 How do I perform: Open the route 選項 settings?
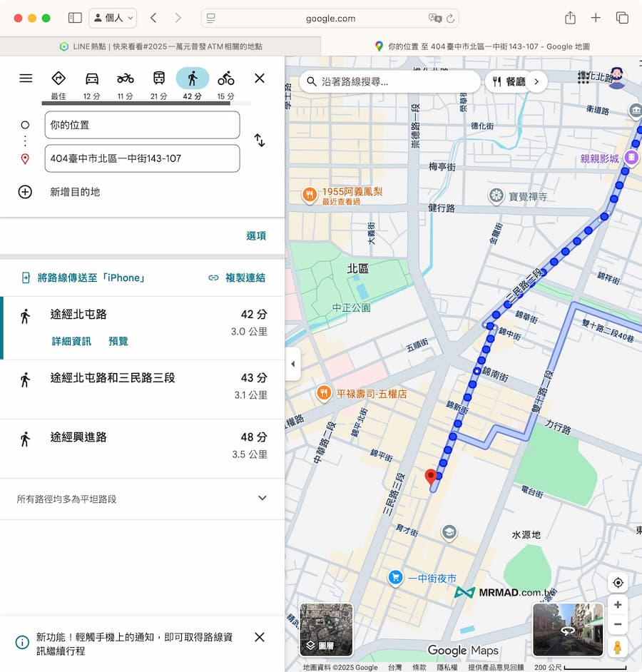click(x=256, y=235)
